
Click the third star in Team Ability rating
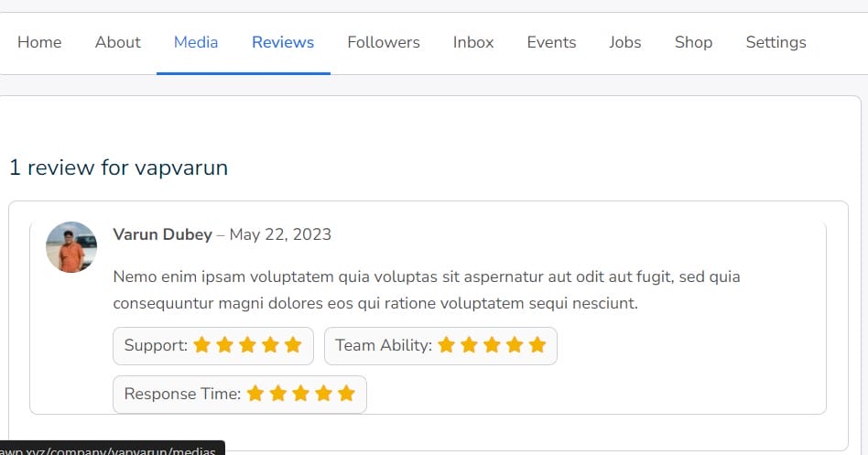(492, 345)
